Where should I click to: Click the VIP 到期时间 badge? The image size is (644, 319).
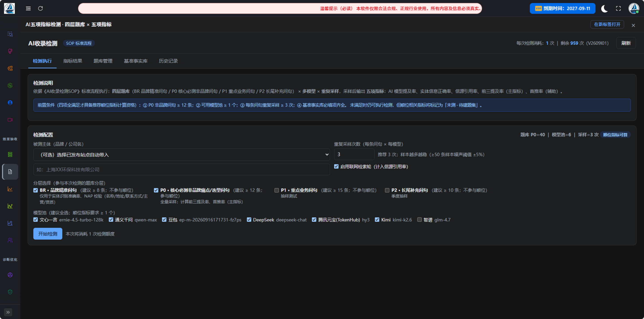pyautogui.click(x=562, y=8)
